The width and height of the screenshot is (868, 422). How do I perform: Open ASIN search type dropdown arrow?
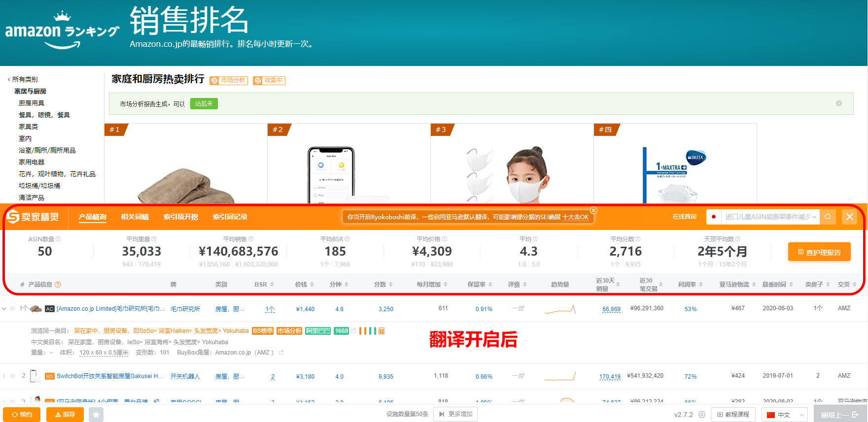click(814, 217)
